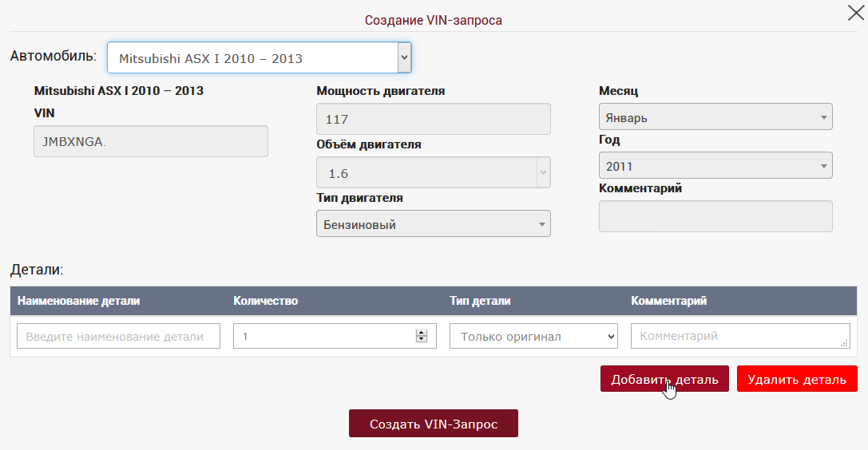The height and width of the screenshot is (450, 868).
Task: Decrease quantity with the down stepper arrow
Action: pos(422,341)
